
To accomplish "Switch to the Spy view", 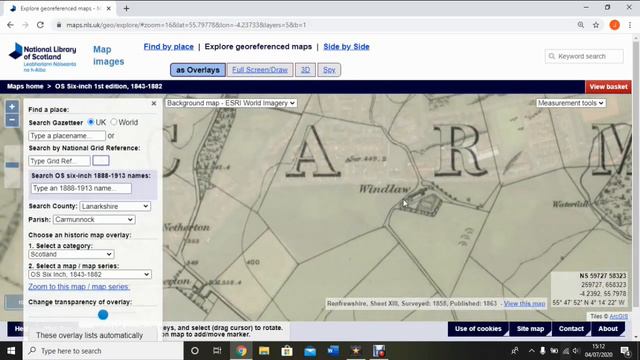I will pos(329,70).
